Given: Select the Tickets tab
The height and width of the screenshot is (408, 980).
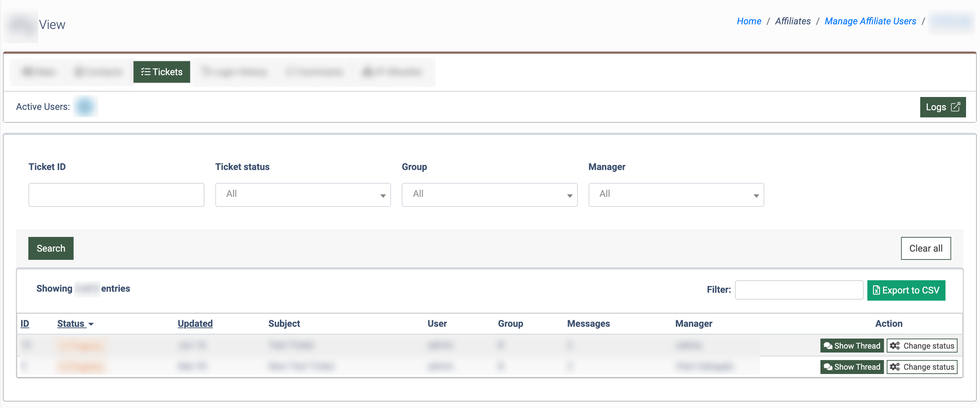Looking at the screenshot, I should (x=162, y=72).
